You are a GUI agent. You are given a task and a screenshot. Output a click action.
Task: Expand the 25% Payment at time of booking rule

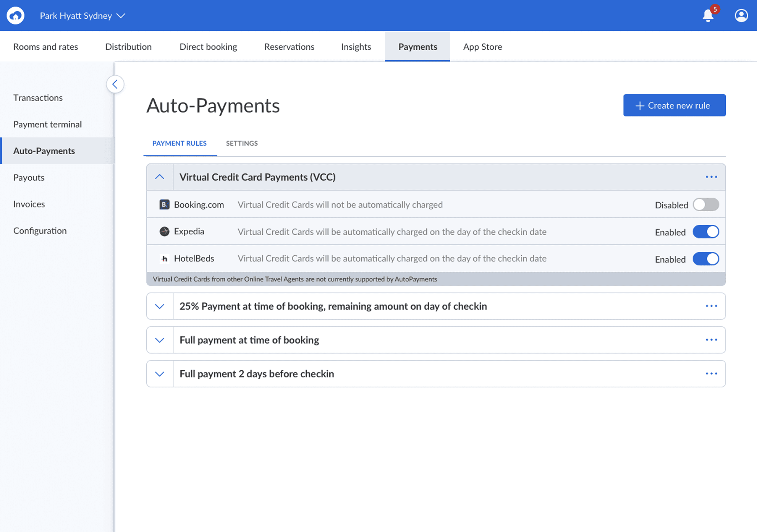(x=160, y=306)
